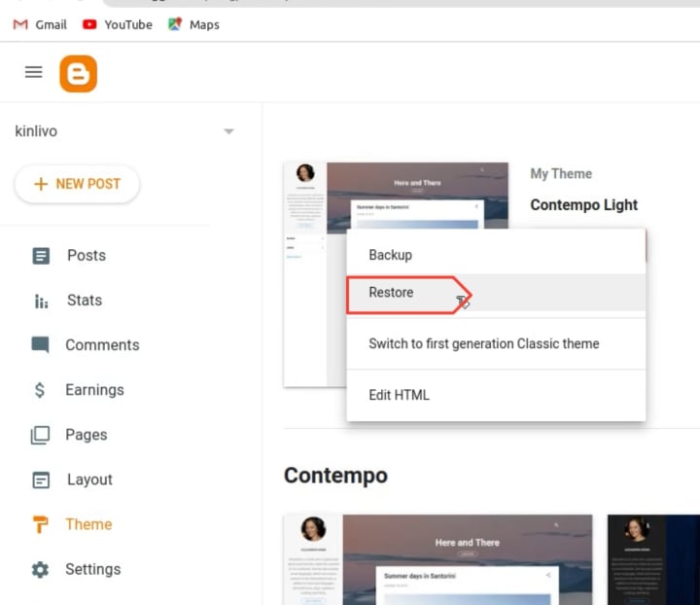This screenshot has width=700, height=605.
Task: Open the Gmail bookmark
Action: pos(40,24)
